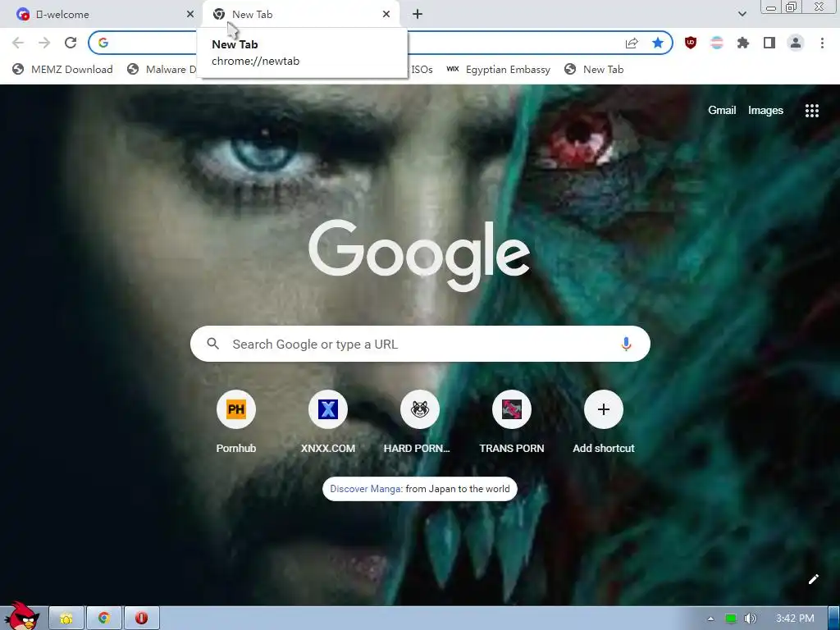Close the welcome tab

(x=190, y=15)
